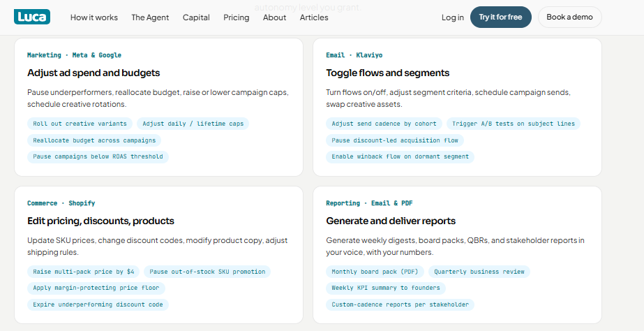This screenshot has height=331, width=644.
Task: Click the Generate weekly digests description paragraph
Action: coord(455,247)
